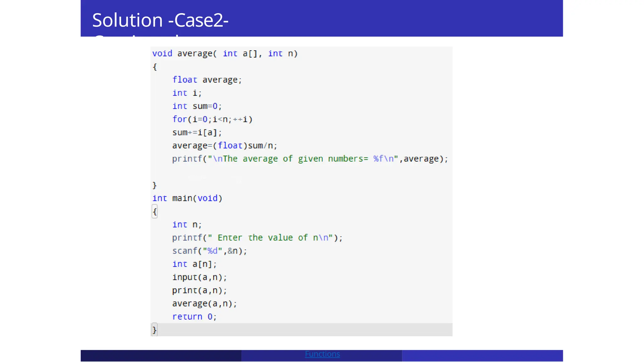644x362 pixels.
Task: Click the highlighted opening brace after main
Action: (154, 211)
